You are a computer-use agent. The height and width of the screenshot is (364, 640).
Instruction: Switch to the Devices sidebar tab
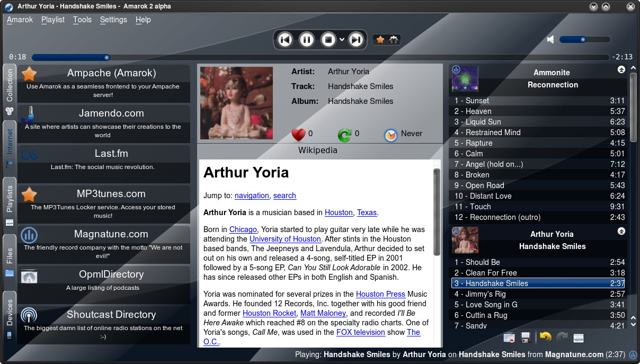pos(10,317)
